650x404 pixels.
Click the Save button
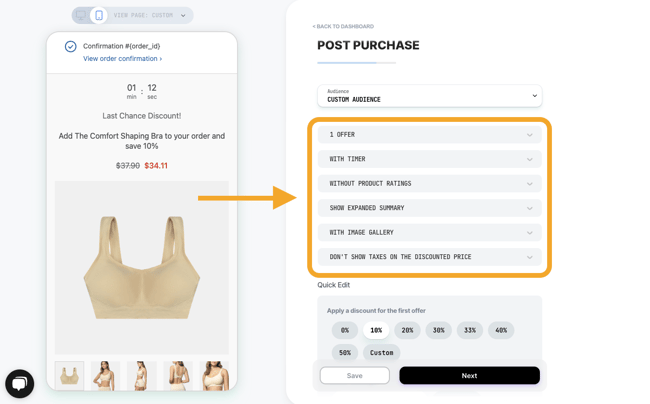354,375
